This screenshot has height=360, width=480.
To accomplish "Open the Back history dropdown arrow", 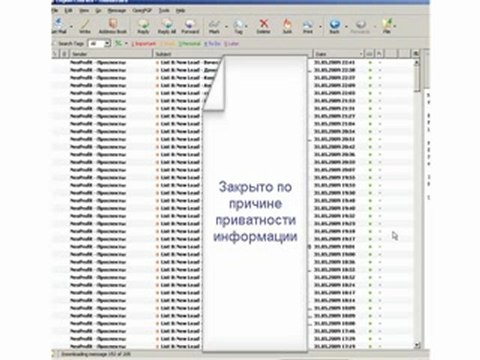I will [x=346, y=26].
